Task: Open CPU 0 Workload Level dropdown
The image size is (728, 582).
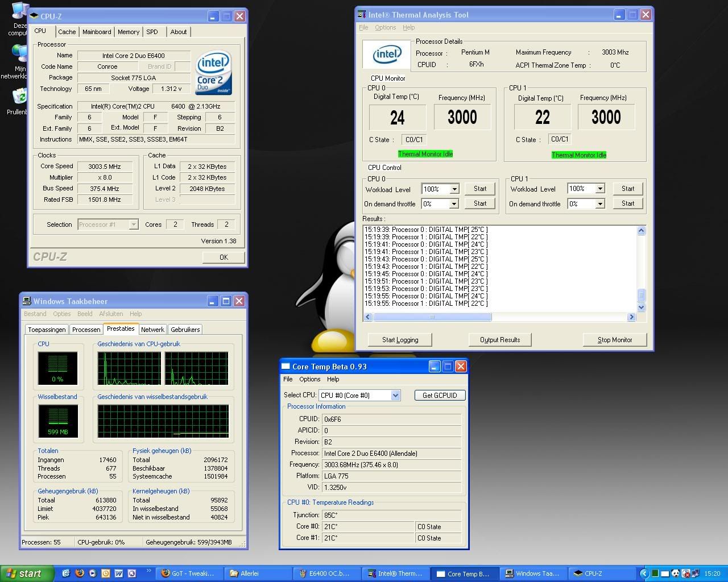Action: coord(454,189)
